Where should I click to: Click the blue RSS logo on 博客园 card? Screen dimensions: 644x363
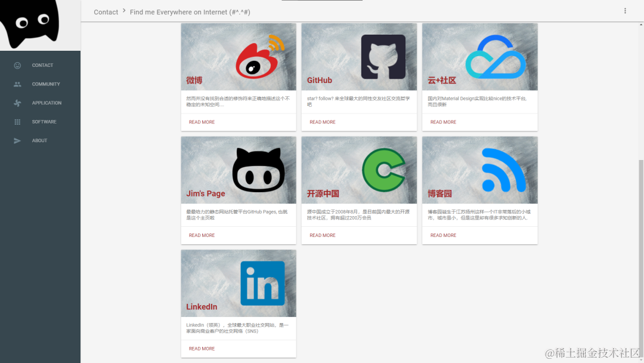point(504,170)
